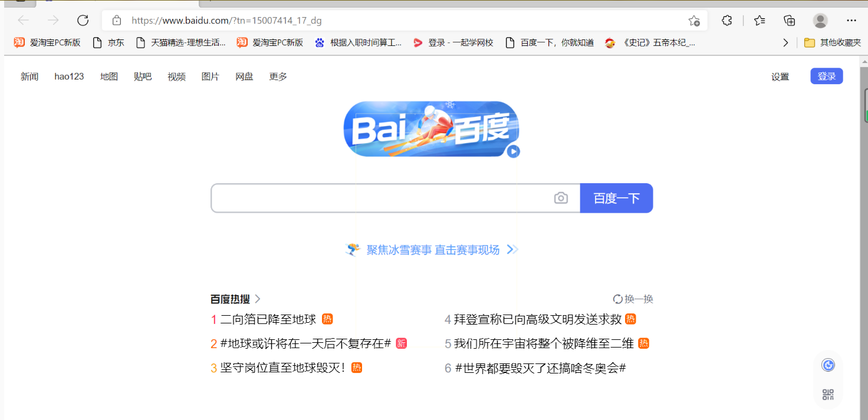Open hot search 我们所在宇宙将整个被降维至二维

coord(544,343)
